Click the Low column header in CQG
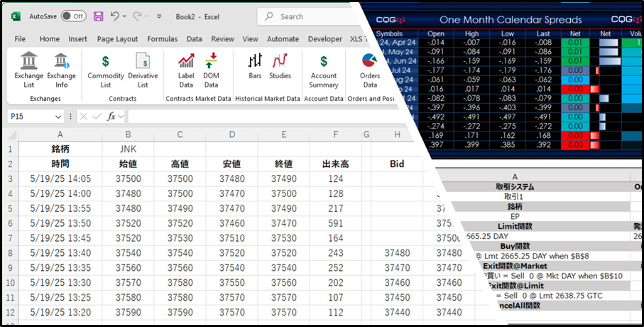 507,33
